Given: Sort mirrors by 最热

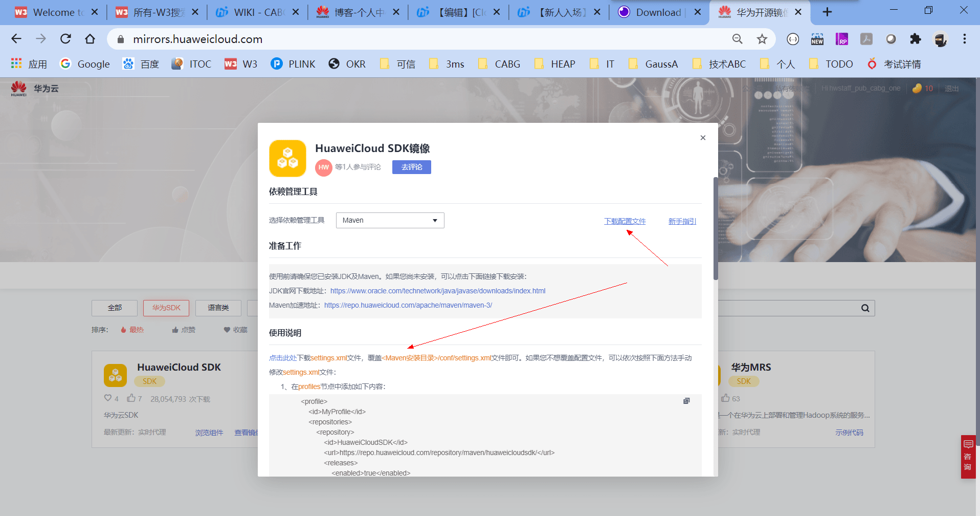Looking at the screenshot, I should click(132, 330).
